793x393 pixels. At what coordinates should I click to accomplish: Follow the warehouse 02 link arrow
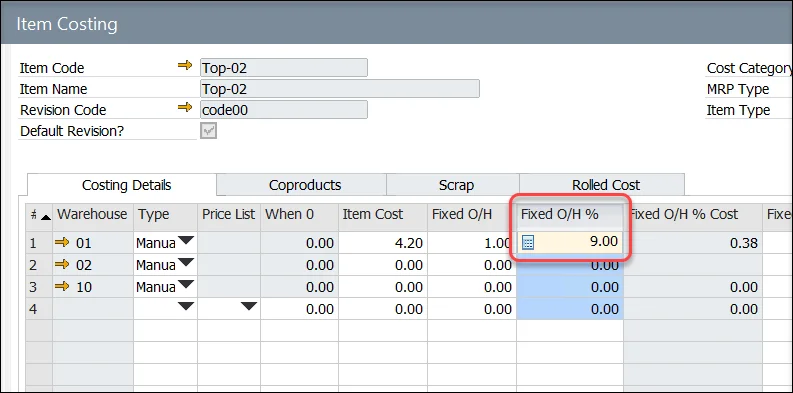coord(62,265)
